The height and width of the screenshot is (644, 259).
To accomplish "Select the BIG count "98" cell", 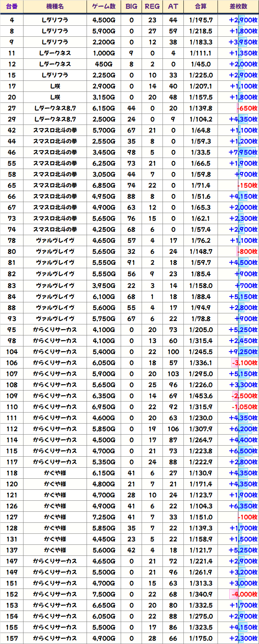I will pyautogui.click(x=131, y=152).
